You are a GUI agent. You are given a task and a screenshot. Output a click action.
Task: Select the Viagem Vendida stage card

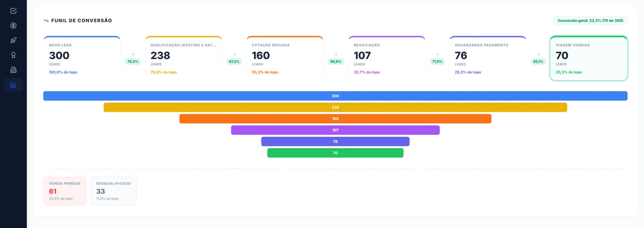coord(589,58)
